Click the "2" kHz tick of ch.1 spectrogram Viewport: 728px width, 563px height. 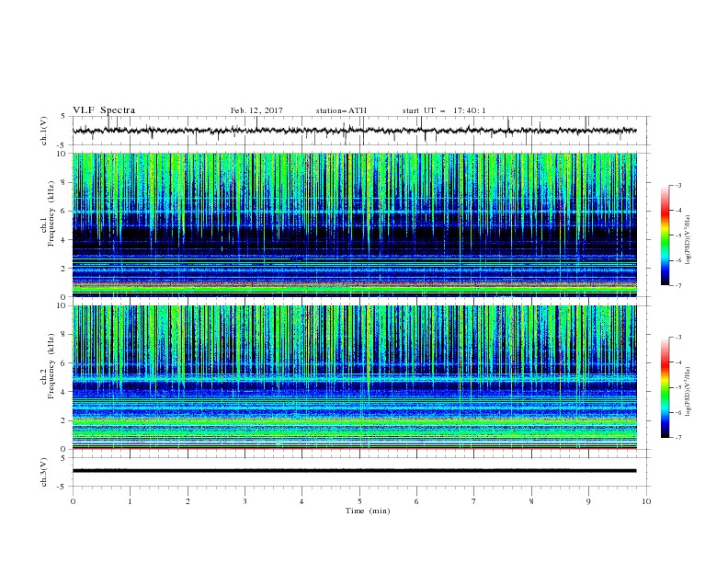pos(63,269)
